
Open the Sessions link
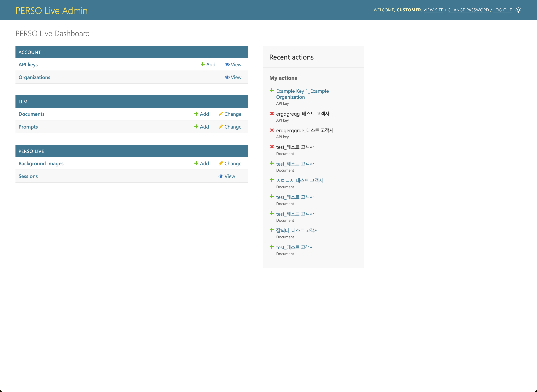pyautogui.click(x=28, y=176)
